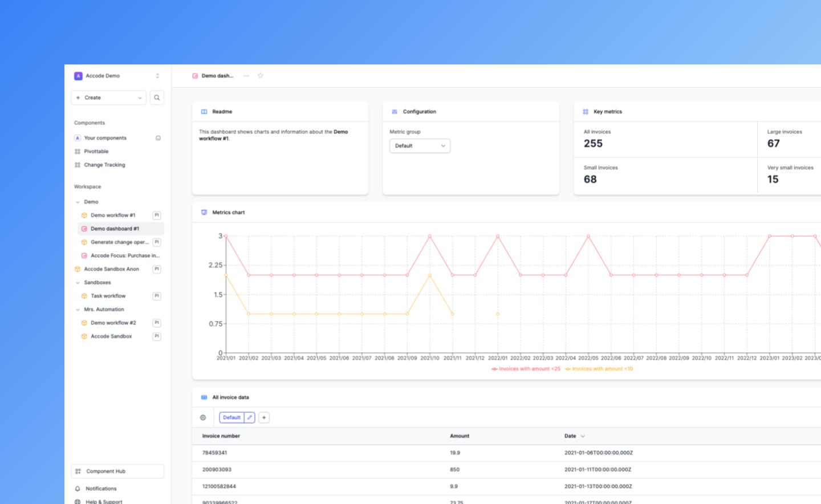Click PI badge beside Generate change oper...

157,242
